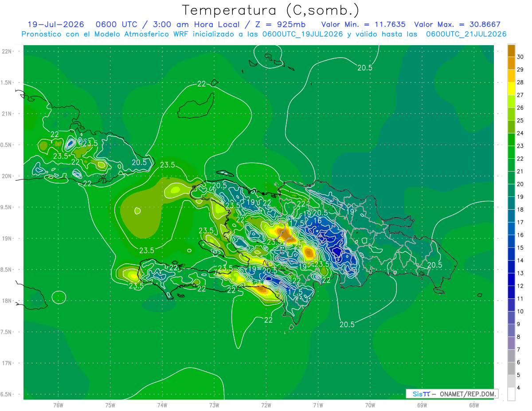
Task: Click the "12" label on the color scale
Action: coord(521,286)
